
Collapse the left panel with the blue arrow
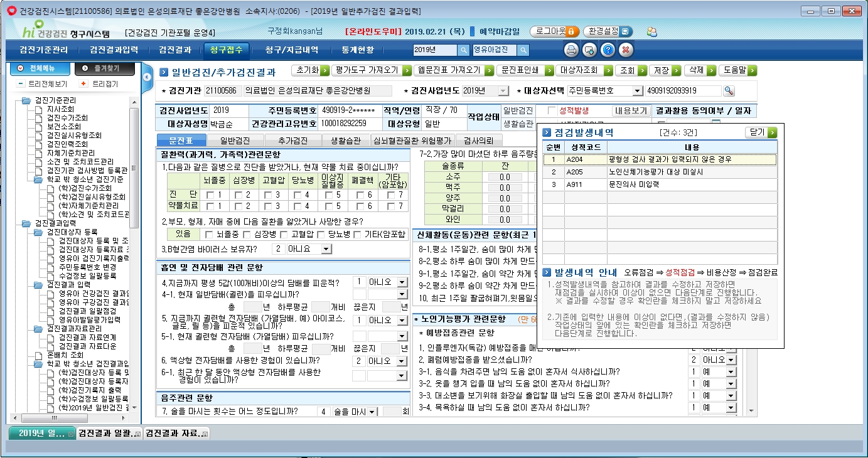147,77
